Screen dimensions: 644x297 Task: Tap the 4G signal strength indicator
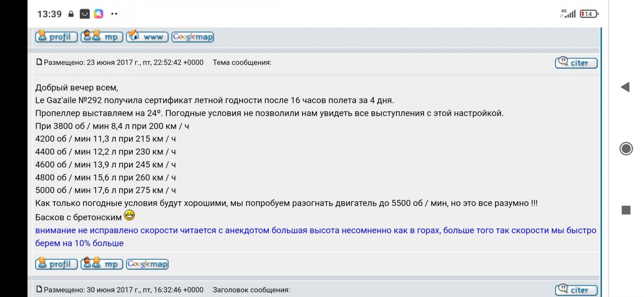point(568,14)
